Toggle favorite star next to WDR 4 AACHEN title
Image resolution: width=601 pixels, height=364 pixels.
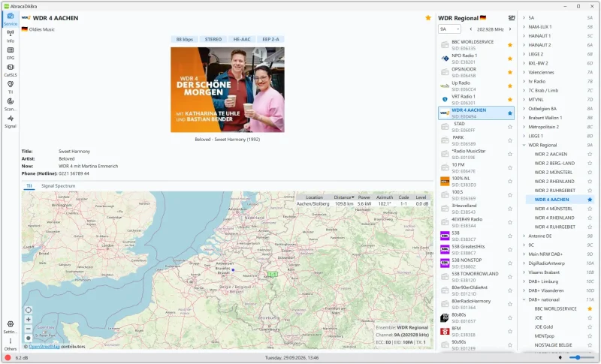[x=428, y=17]
